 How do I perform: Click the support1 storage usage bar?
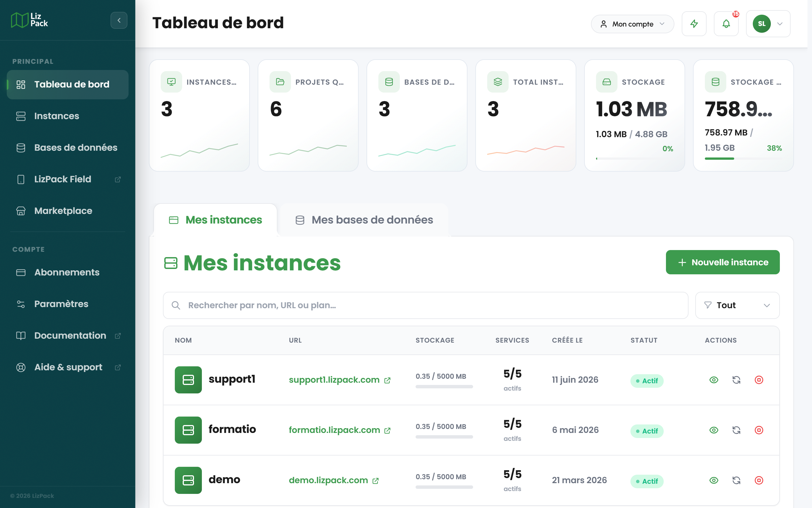[x=444, y=387]
